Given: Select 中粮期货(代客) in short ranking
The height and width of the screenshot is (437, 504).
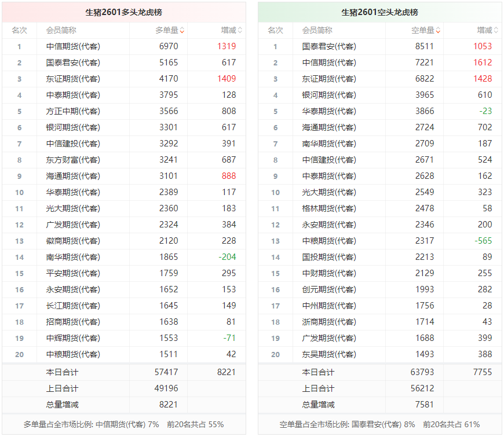Looking at the screenshot, I should (329, 241).
